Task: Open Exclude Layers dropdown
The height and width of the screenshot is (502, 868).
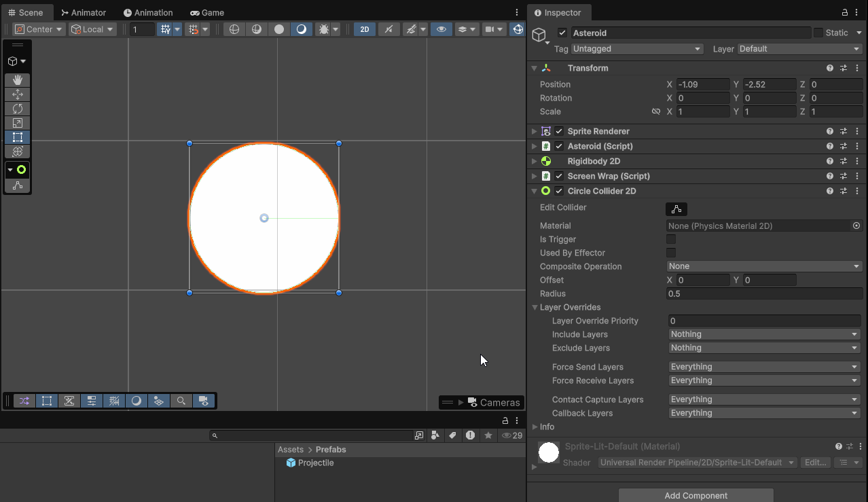Action: tap(764, 348)
